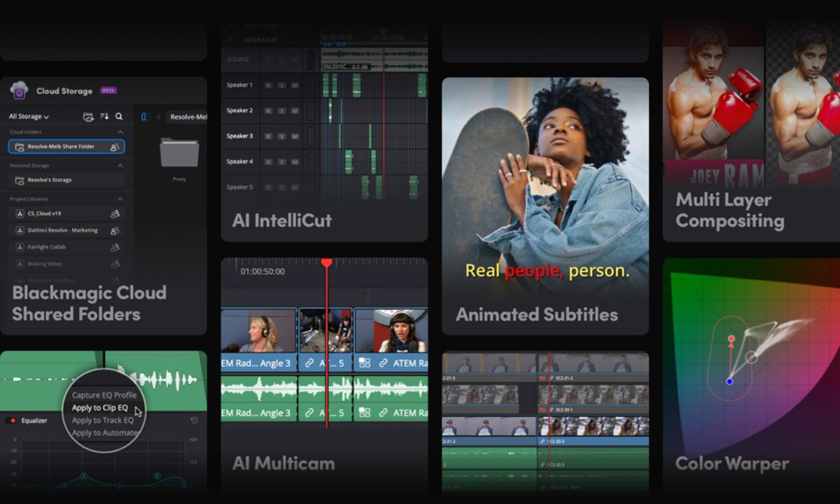Click users icon on Resolve-Melb Share Folder
The width and height of the screenshot is (840, 504).
click(115, 147)
